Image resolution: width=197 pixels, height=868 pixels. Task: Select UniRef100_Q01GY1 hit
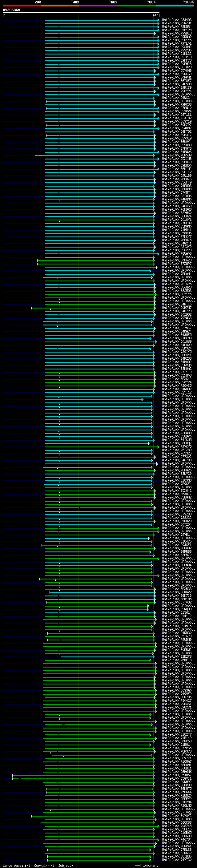(x=177, y=220)
